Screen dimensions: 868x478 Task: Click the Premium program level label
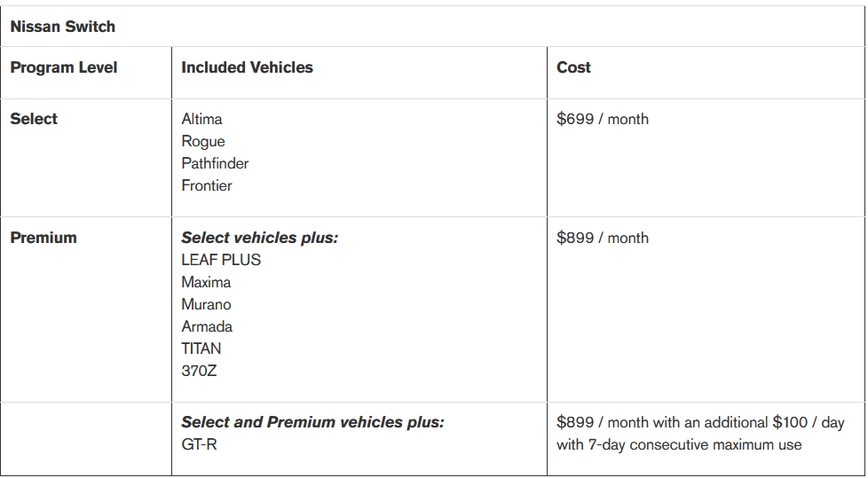tap(43, 238)
